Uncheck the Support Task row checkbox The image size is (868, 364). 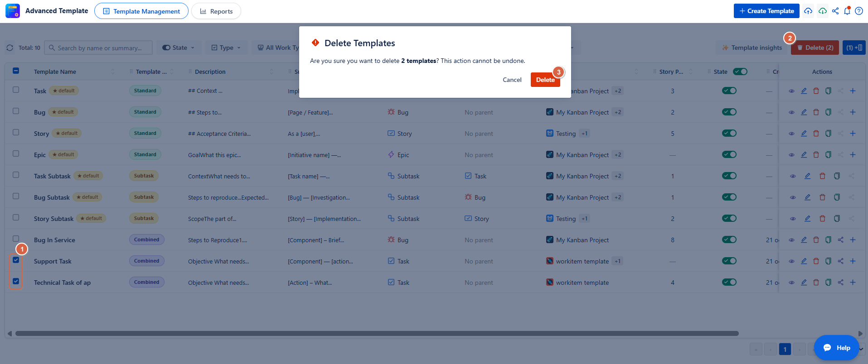[16, 260]
